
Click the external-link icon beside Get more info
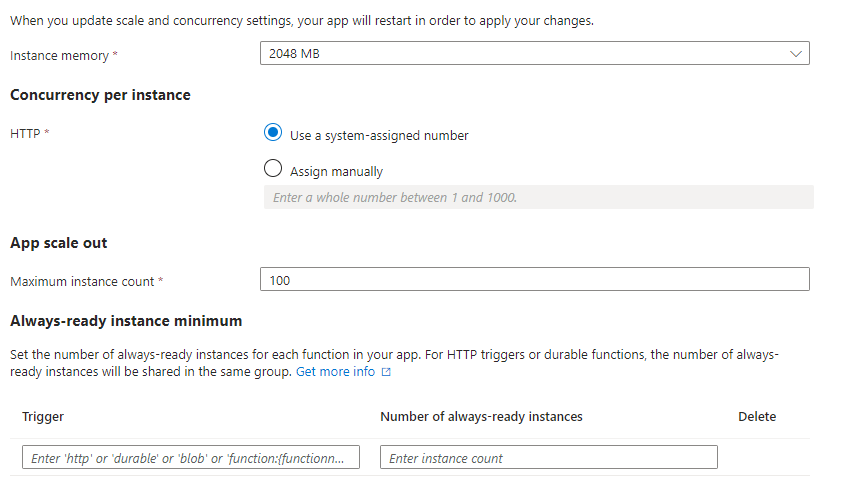(x=386, y=372)
